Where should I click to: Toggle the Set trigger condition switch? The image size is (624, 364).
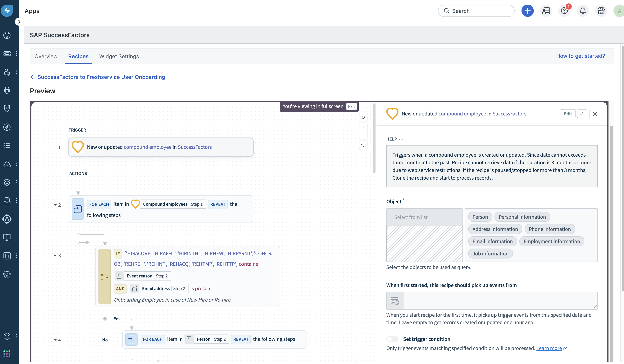(x=392, y=339)
